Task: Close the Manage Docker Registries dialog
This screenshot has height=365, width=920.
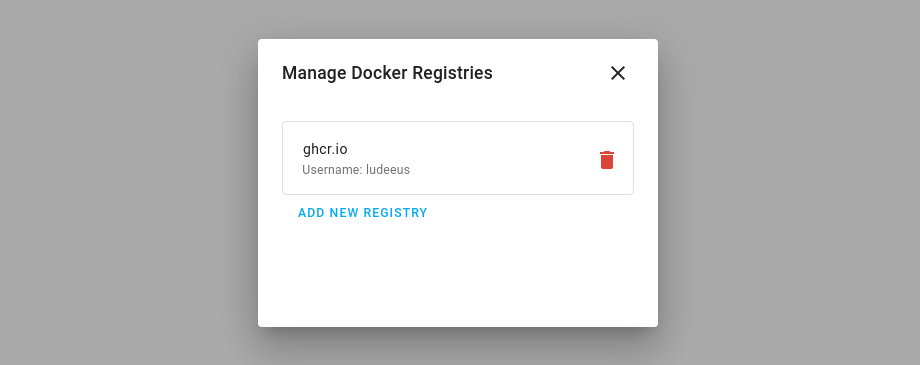Action: [x=618, y=73]
